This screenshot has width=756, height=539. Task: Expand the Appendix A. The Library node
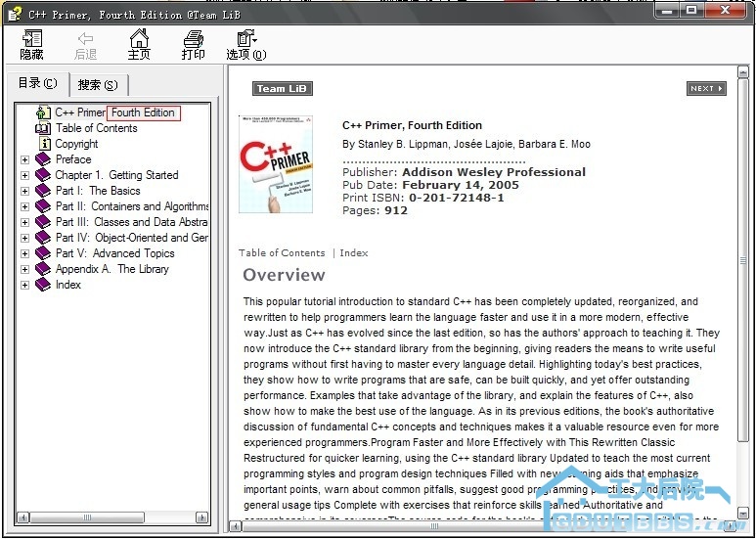[x=25, y=269]
